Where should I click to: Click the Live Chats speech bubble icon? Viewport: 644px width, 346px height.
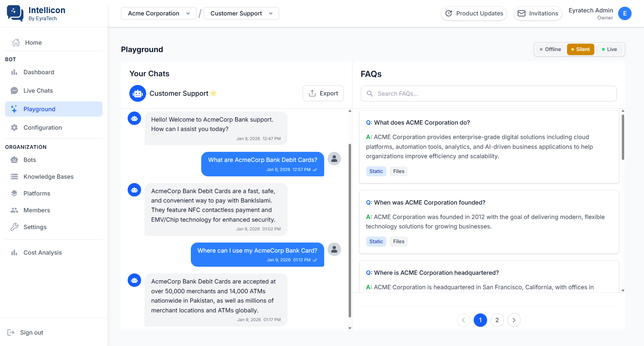coord(14,91)
